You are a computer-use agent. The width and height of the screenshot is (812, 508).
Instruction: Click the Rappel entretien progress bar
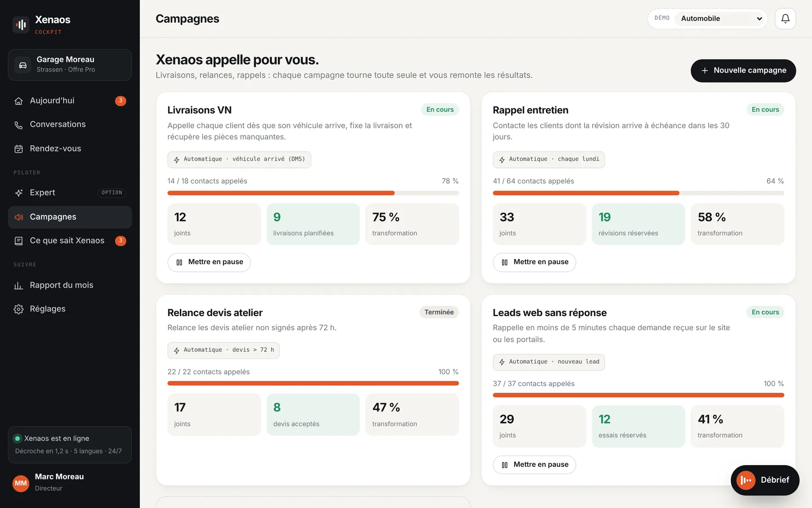638,193
